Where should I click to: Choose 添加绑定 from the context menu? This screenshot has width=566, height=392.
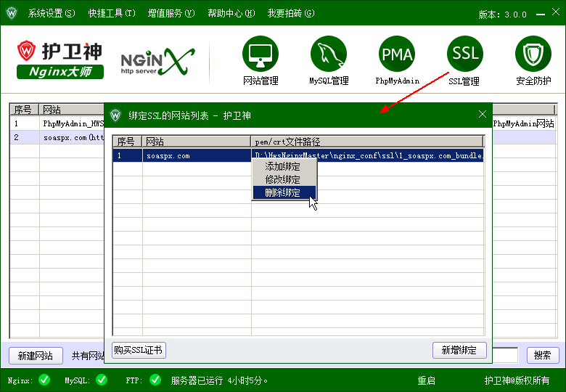click(x=283, y=167)
